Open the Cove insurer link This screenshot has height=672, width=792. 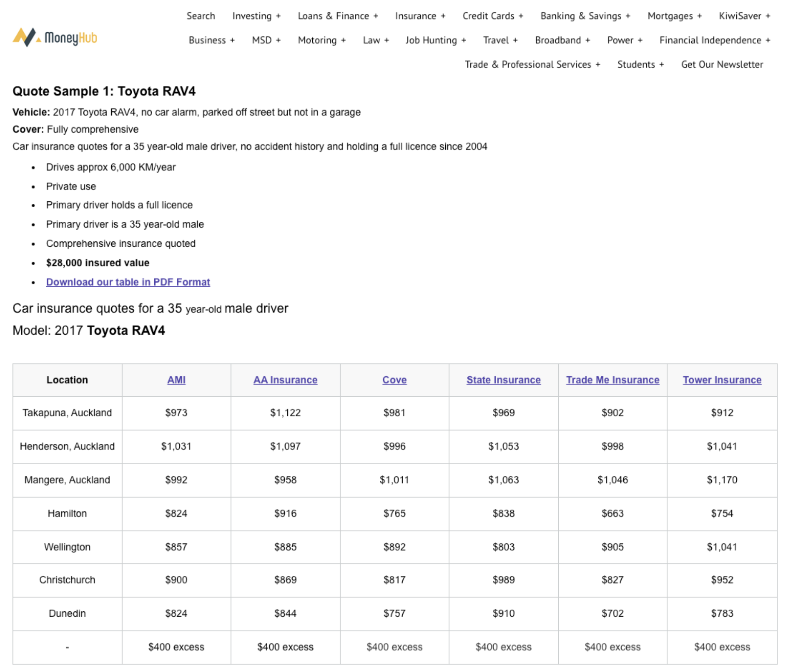(x=394, y=380)
